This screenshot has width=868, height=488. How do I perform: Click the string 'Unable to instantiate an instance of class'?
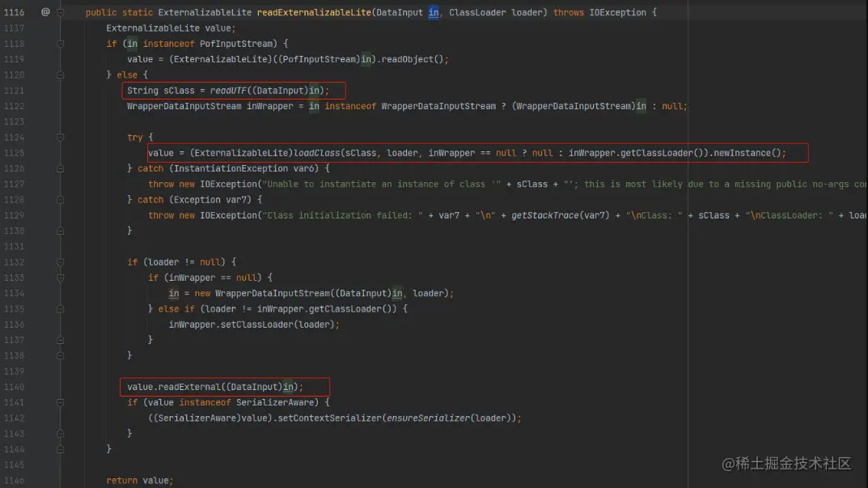click(382, 184)
